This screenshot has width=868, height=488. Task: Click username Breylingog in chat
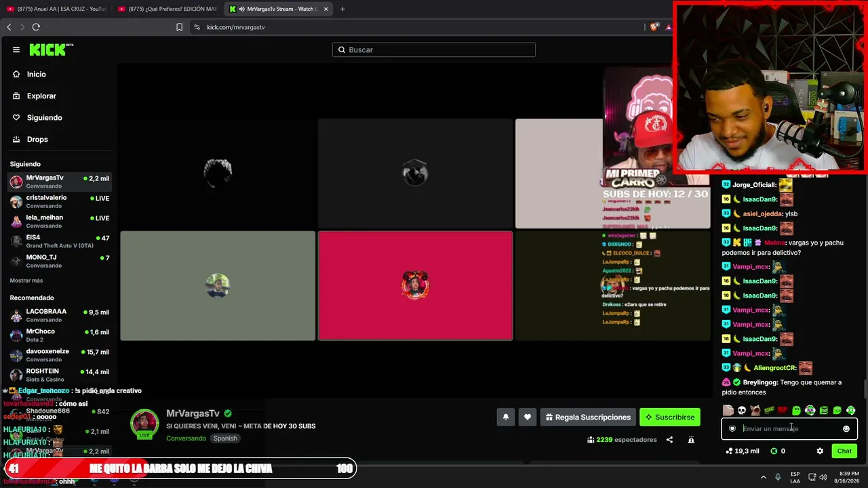(x=760, y=382)
